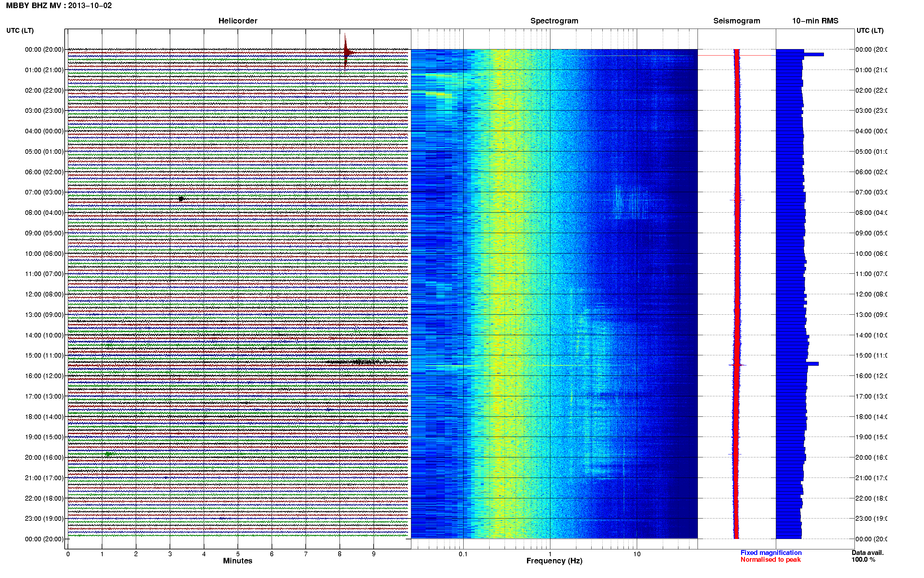Click the longest RMS bar at the top
Screen dimensions: 924x578
click(x=800, y=55)
